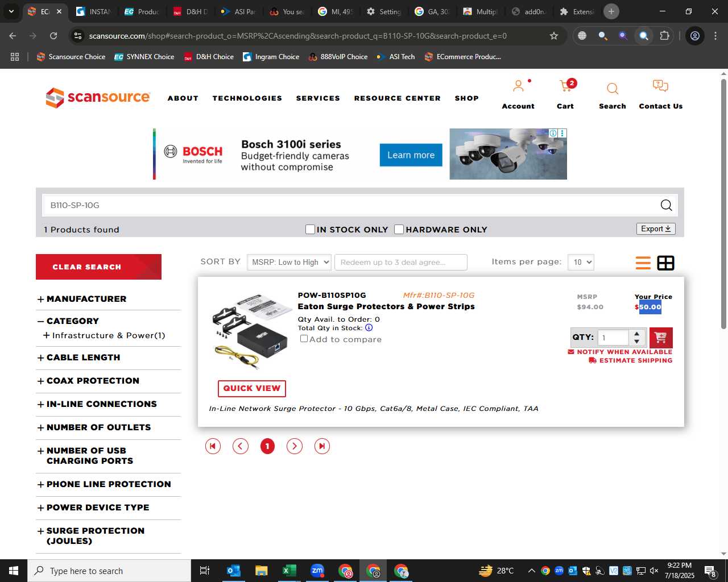Switch to D&H browser tab

click(x=191, y=11)
